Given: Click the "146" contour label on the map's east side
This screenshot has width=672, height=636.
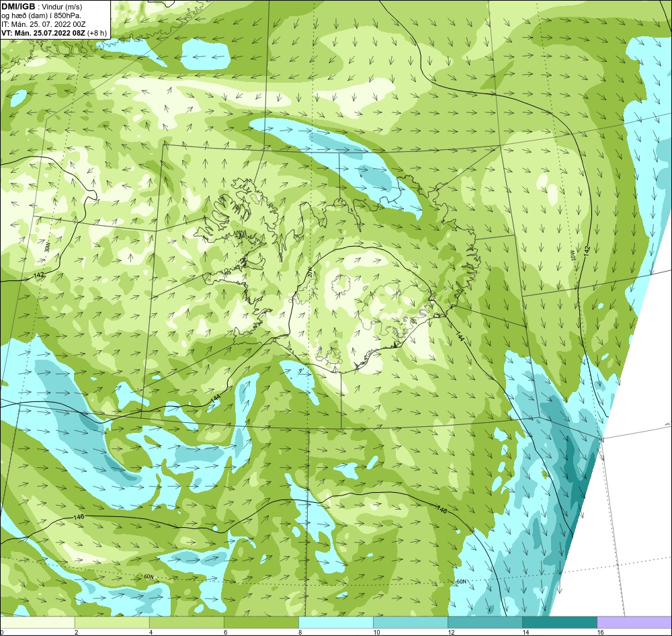Looking at the screenshot, I should tap(442, 510).
